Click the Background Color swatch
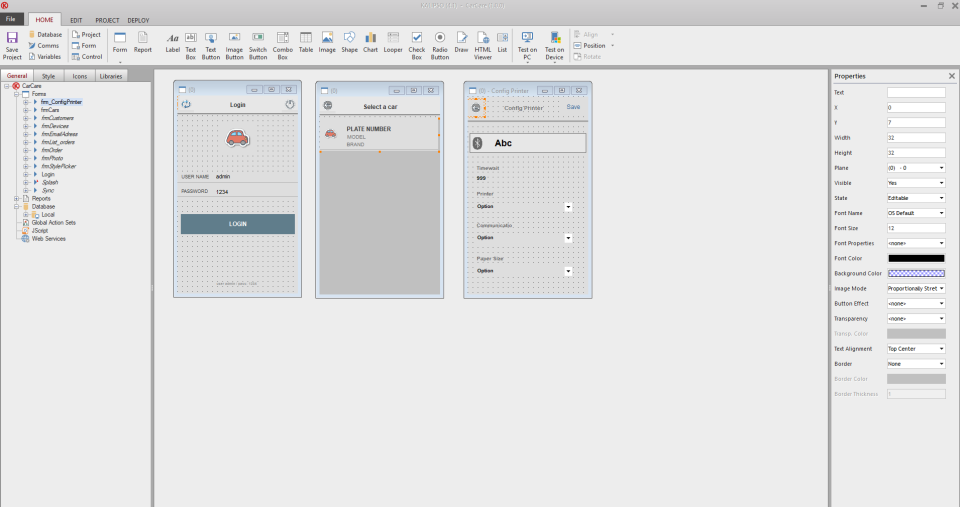The height and width of the screenshot is (507, 960). 916,274
